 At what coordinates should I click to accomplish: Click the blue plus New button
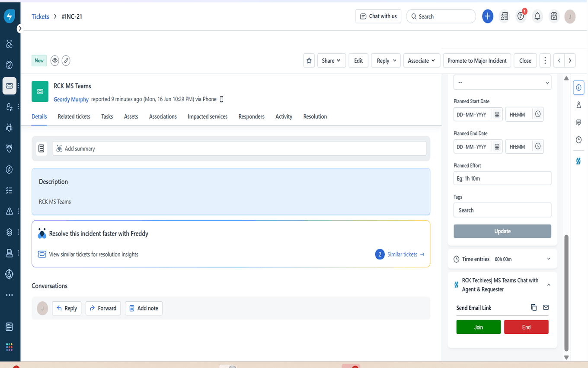point(488,16)
